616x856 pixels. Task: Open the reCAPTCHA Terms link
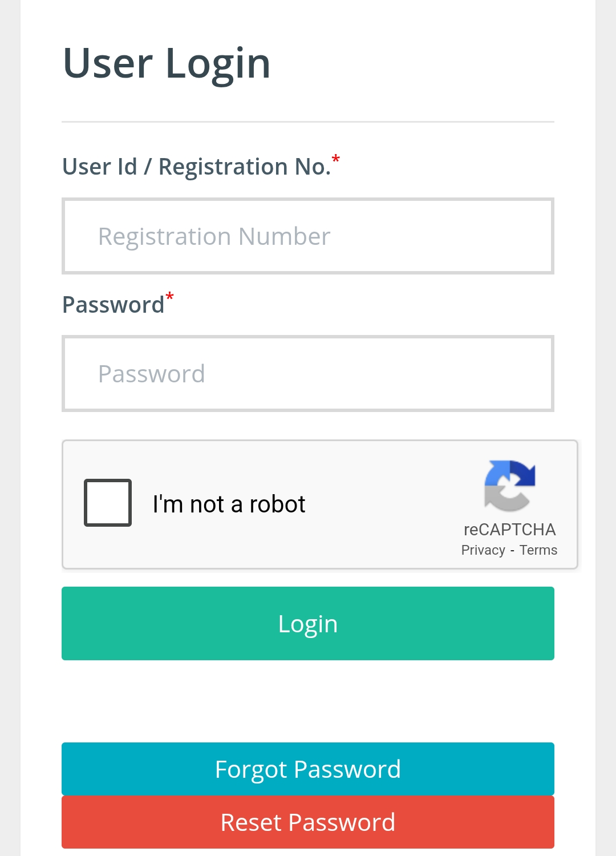pyautogui.click(x=538, y=550)
